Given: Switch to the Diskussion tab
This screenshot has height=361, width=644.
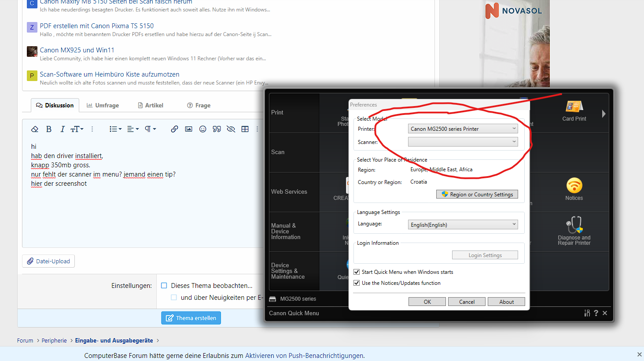Looking at the screenshot, I should (55, 105).
